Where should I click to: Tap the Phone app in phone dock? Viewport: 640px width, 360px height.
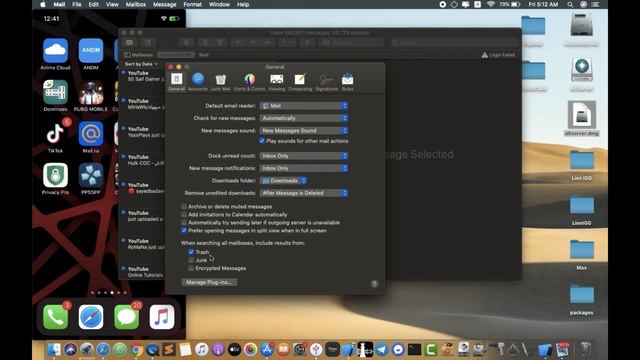click(56, 317)
